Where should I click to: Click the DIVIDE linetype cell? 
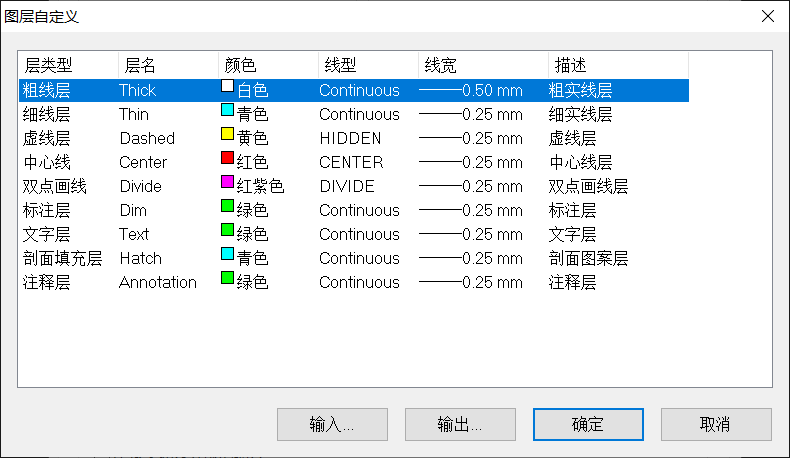(347, 186)
